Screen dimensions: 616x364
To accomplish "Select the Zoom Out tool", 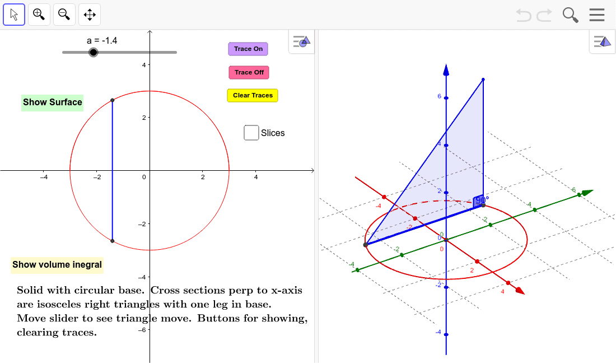I will pyautogui.click(x=64, y=15).
